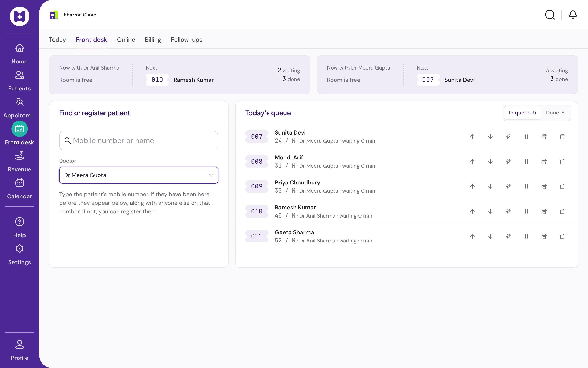Open the Billing tab
588x368 pixels.
click(x=153, y=40)
